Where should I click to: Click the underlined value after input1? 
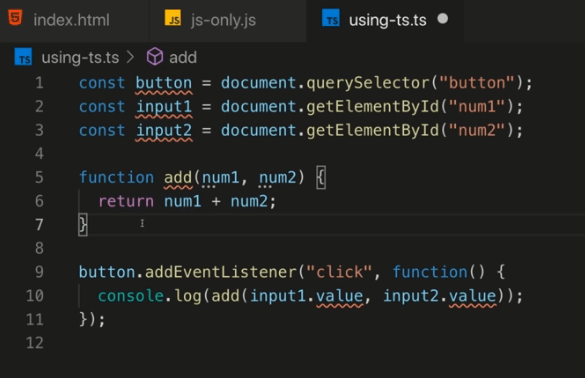click(x=340, y=297)
